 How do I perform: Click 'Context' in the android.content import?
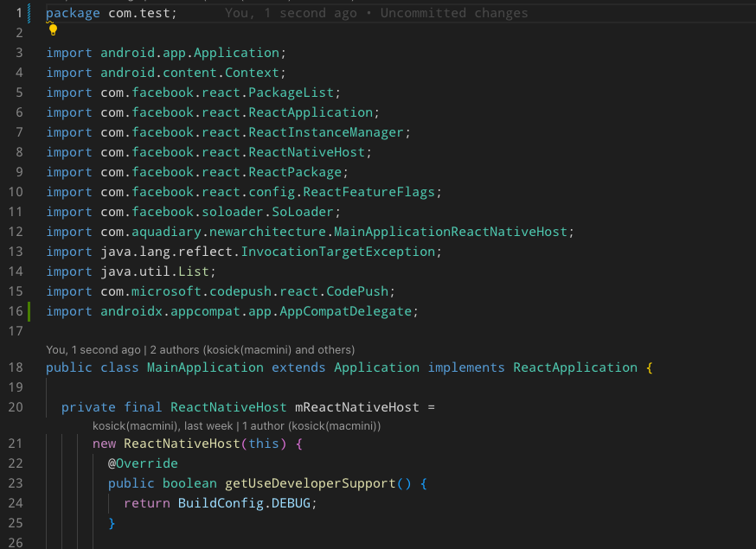[x=253, y=73]
